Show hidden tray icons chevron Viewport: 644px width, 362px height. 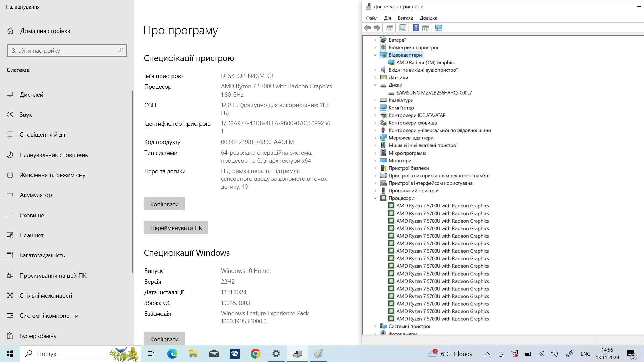click(x=487, y=354)
